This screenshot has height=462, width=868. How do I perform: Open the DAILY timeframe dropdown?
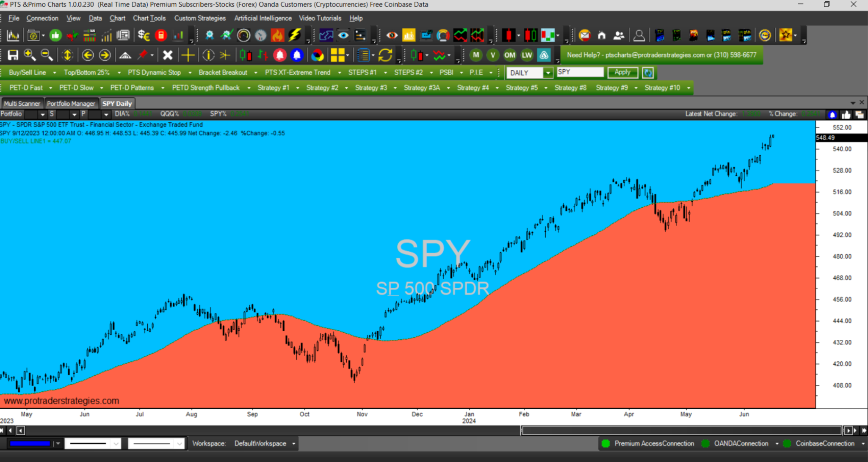(x=548, y=73)
